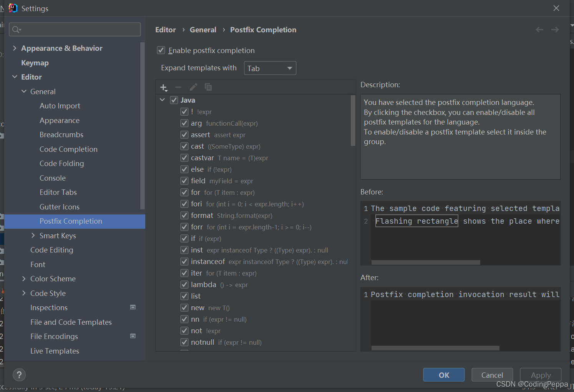Click the template list vertical scrollbar
The image size is (574, 392).
coord(353,121)
